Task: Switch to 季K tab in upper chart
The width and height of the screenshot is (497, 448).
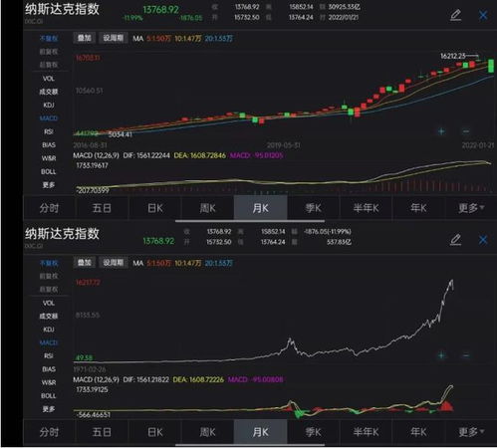Action: point(314,208)
